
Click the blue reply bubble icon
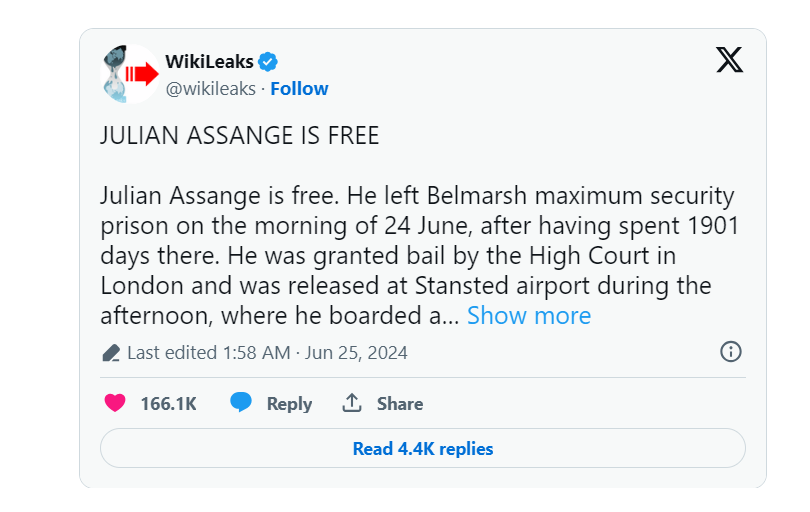[241, 403]
